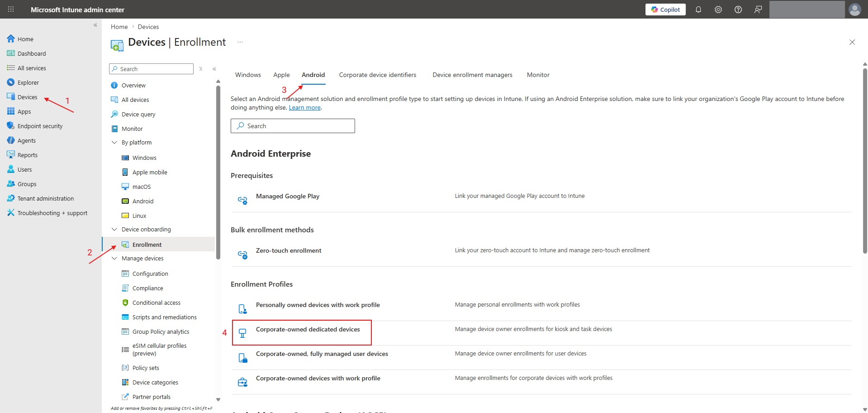868x413 pixels.
Task: Click the Learn more link
Action: point(305,107)
